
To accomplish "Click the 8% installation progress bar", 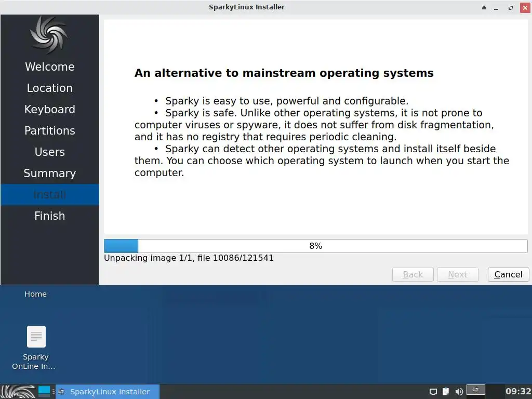I will point(315,246).
